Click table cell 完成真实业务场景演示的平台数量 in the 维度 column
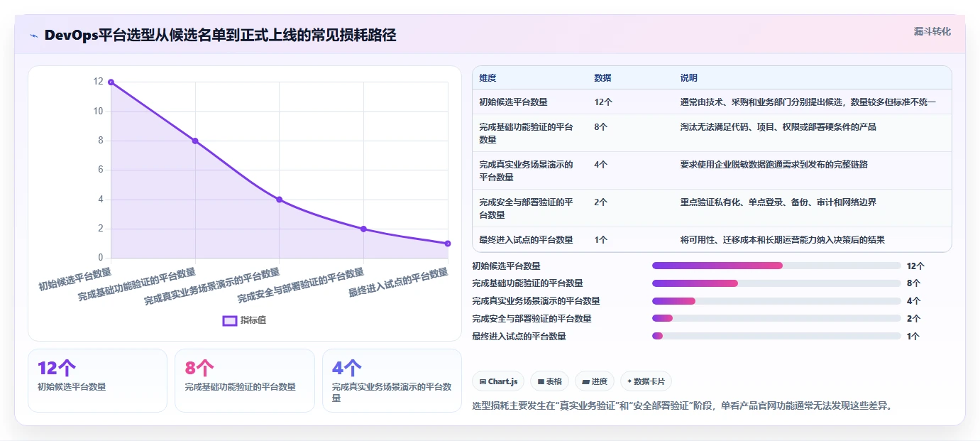980x441 pixels. [526, 171]
